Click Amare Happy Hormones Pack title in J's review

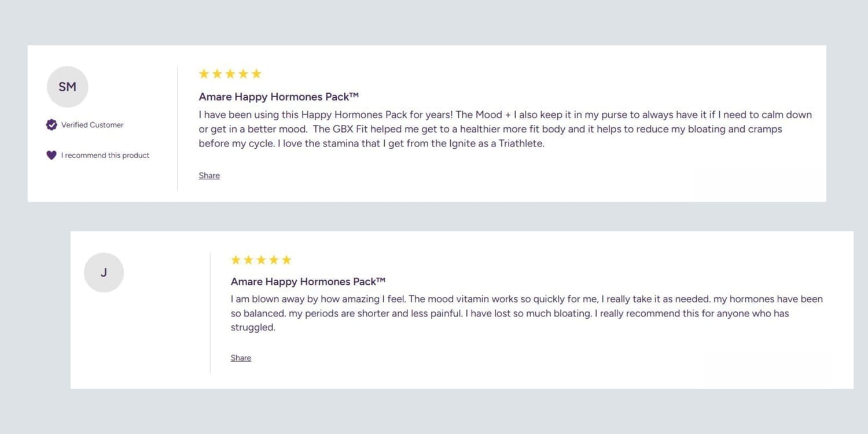click(x=308, y=282)
